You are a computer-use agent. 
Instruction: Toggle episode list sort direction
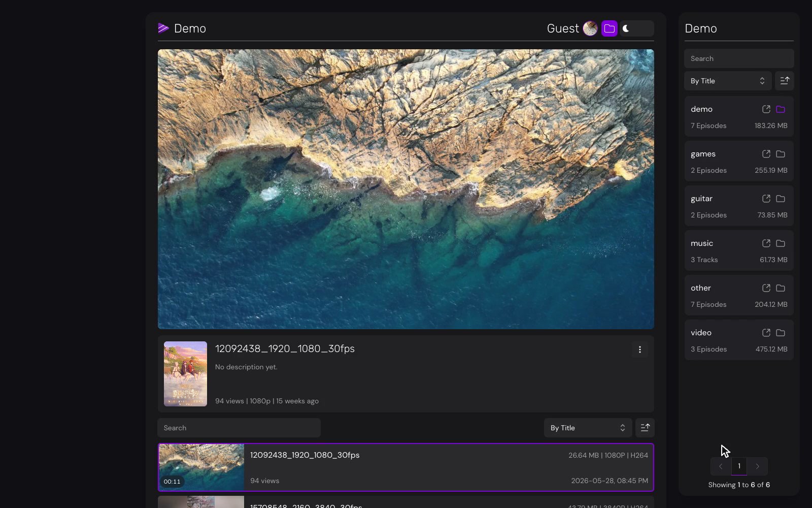[x=645, y=428]
